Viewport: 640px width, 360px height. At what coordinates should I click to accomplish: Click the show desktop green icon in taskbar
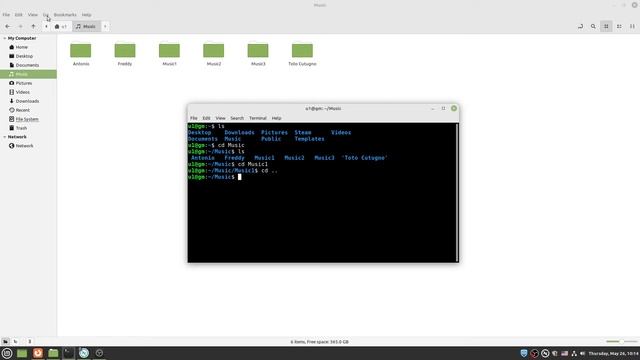coord(22,353)
